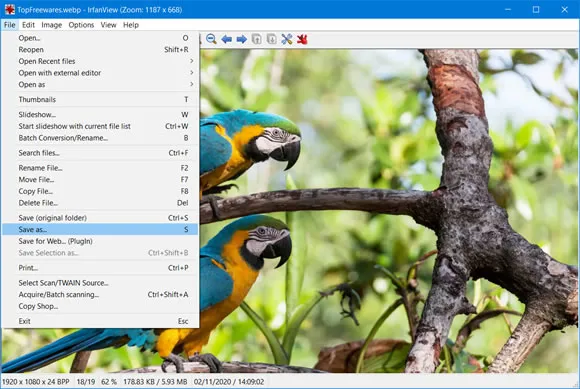Viewport: 580px width, 389px height.
Task: Click the red IrfanView cat toolbar icon
Action: 302,39
